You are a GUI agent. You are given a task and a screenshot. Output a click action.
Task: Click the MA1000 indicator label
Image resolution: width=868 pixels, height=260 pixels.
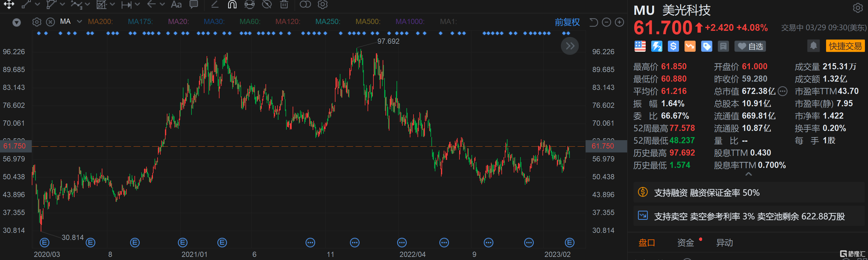click(410, 22)
